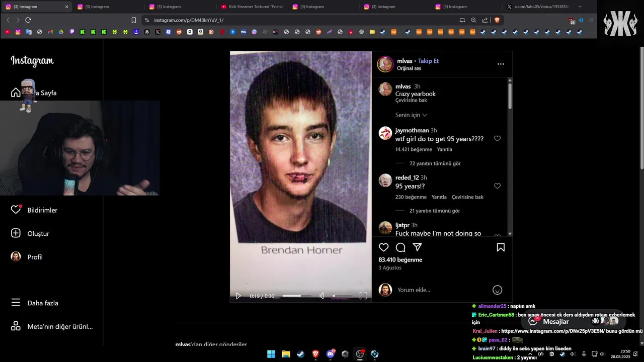This screenshot has height=362, width=644.
Task: Open the Amazon bookmark icon
Action: click(200, 32)
